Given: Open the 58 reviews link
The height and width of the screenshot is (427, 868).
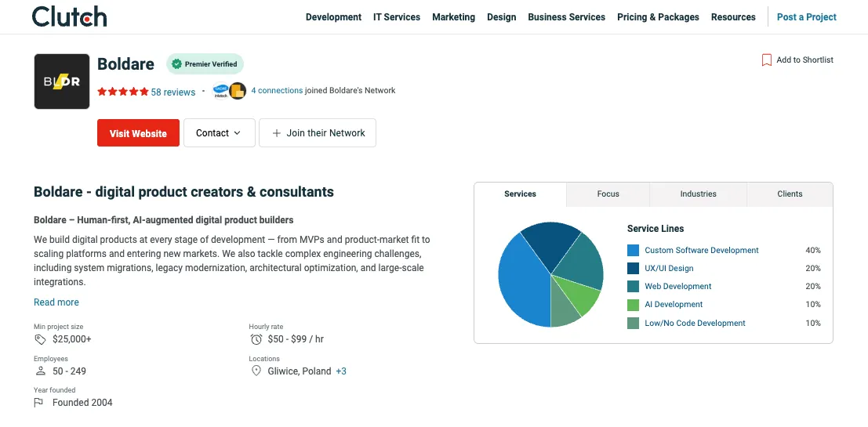Looking at the screenshot, I should point(173,92).
